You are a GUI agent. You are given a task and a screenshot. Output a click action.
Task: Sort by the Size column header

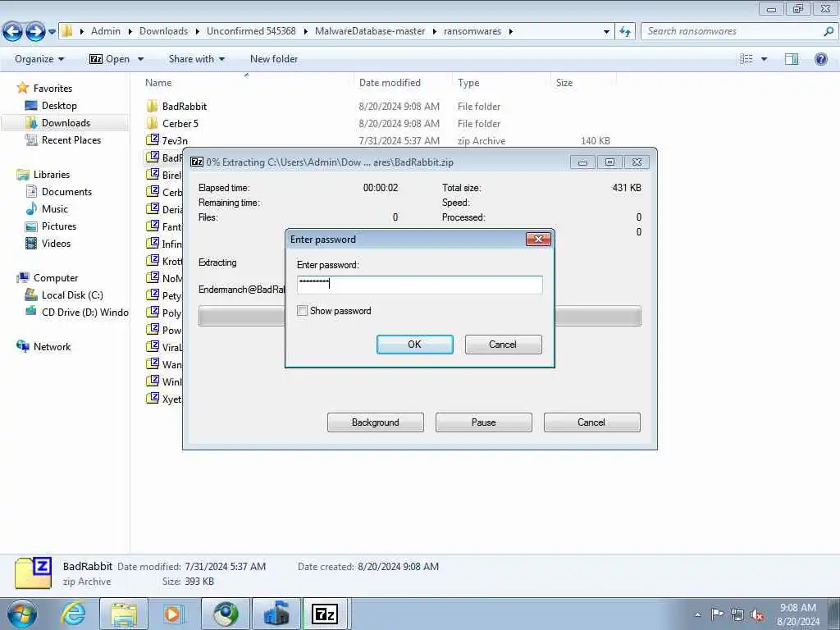coord(564,83)
